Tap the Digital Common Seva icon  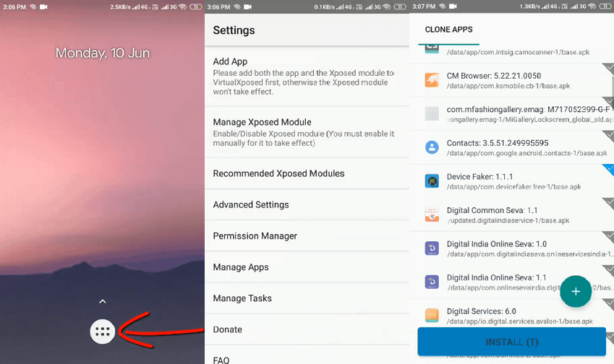(x=432, y=214)
